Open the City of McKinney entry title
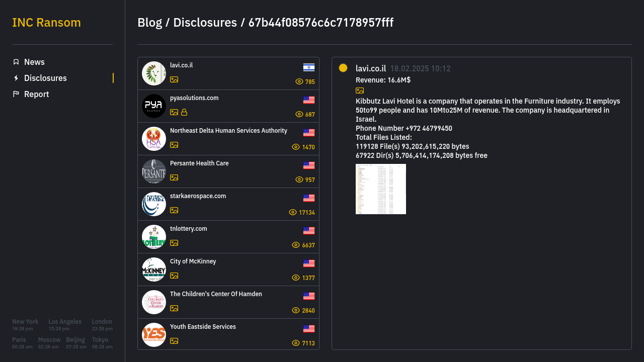Screen dimensions: 644x362 pos(193,261)
